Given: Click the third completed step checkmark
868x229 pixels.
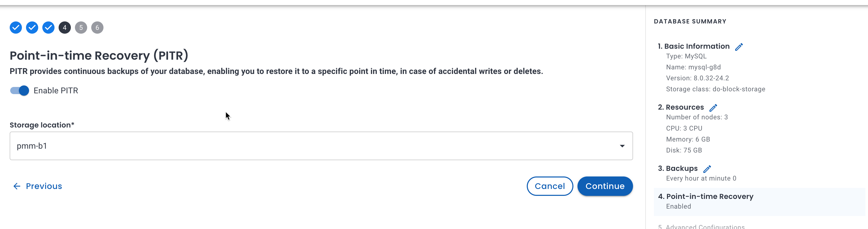Looking at the screenshot, I should tap(48, 27).
